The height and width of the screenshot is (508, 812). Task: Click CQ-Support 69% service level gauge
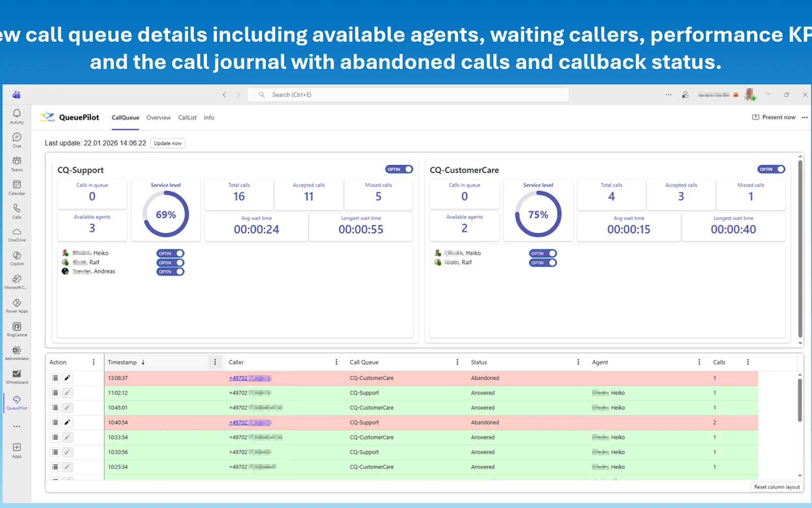coord(166,214)
